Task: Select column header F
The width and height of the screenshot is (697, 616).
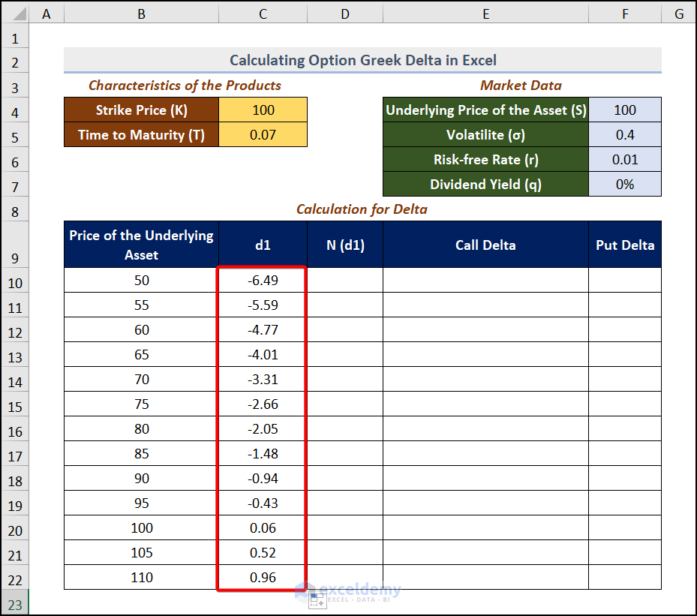Action: (625, 13)
